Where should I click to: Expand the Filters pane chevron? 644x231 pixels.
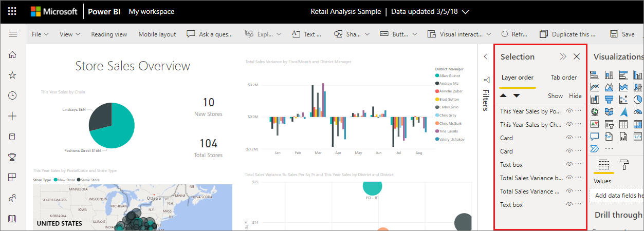486,56
